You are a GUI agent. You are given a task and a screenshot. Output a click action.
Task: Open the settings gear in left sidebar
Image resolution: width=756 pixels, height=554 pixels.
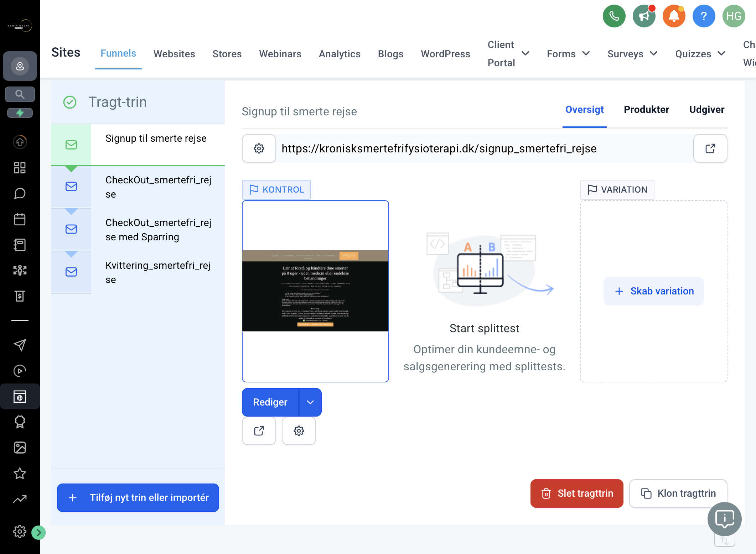coord(20,532)
